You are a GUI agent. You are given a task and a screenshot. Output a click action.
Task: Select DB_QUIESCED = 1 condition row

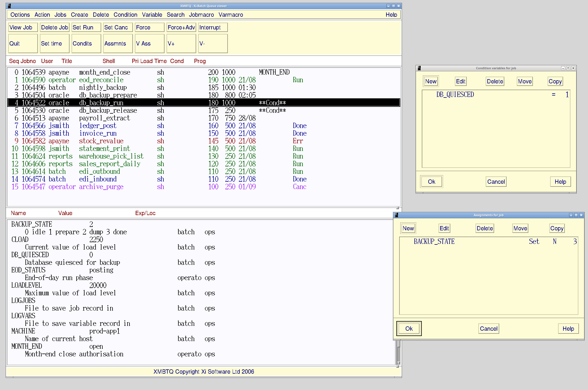[x=496, y=95]
